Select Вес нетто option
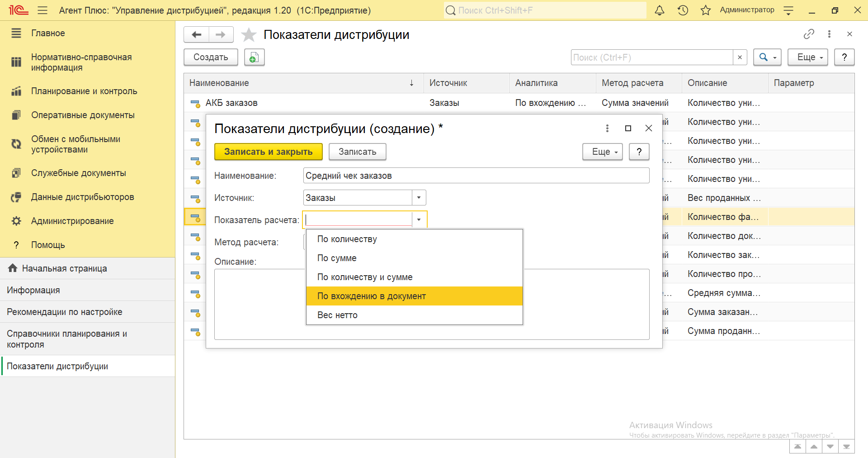 (415, 315)
